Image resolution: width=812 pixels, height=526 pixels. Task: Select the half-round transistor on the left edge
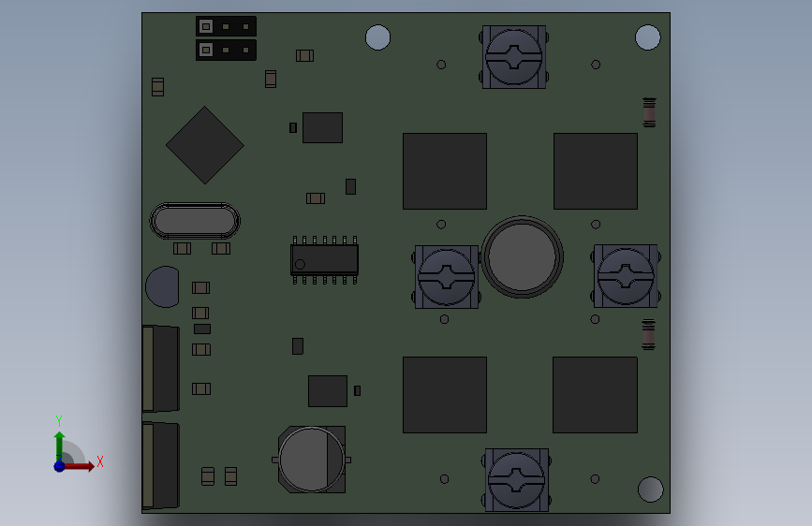click(x=163, y=286)
